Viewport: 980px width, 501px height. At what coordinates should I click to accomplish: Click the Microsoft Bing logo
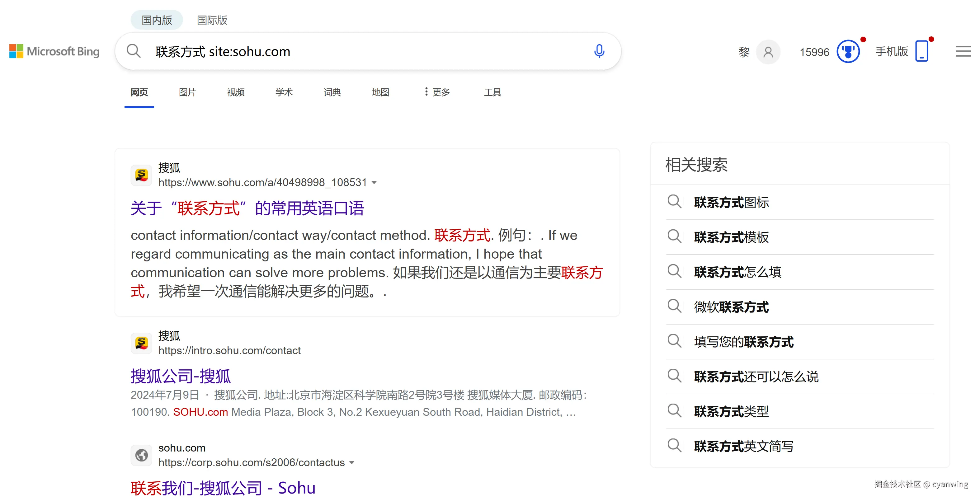click(x=54, y=51)
